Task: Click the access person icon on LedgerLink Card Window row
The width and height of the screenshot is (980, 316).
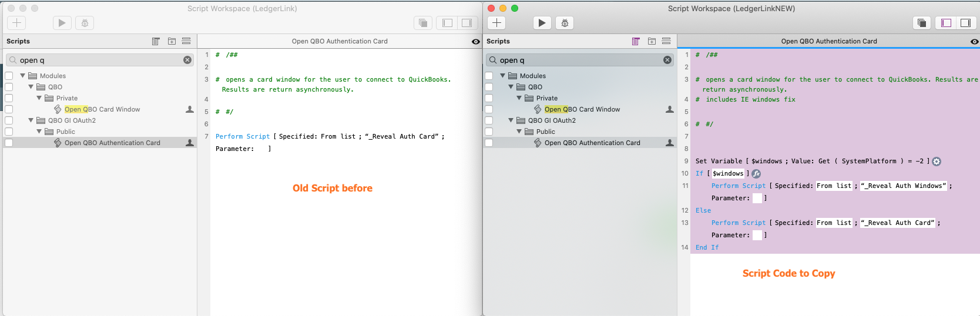Action: 190,109
